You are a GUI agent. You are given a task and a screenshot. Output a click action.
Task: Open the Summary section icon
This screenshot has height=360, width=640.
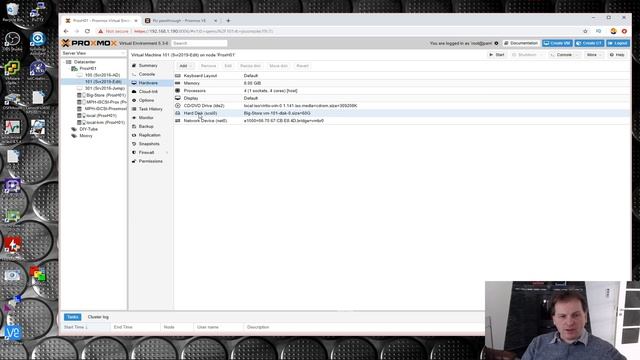click(134, 65)
